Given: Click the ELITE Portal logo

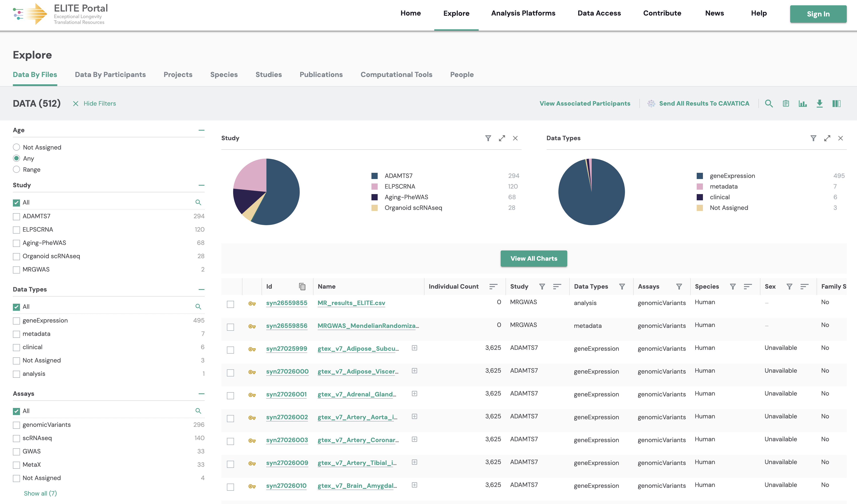Looking at the screenshot, I should click(60, 14).
